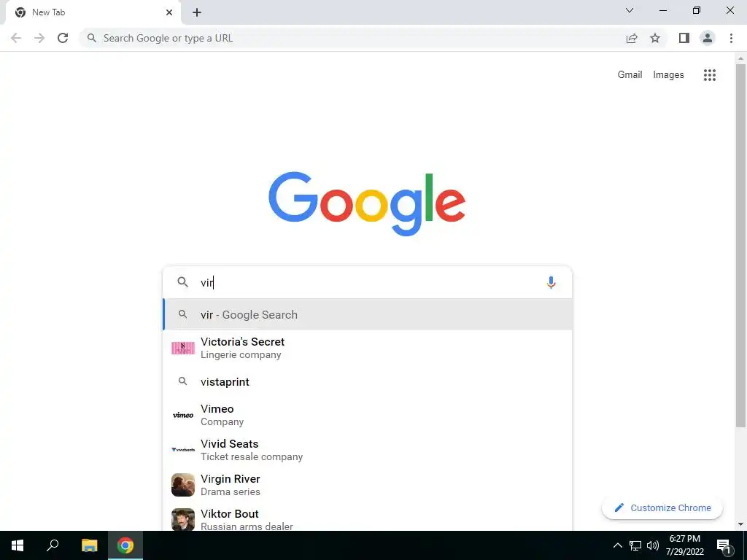The width and height of the screenshot is (747, 560).
Task: Click the page vertical scrollbar thumb
Action: point(740,245)
